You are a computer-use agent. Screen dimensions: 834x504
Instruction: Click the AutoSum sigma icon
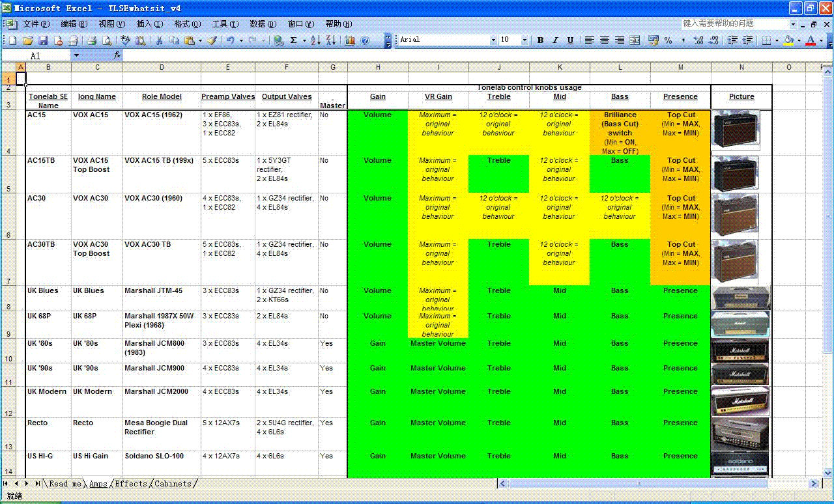(x=294, y=40)
